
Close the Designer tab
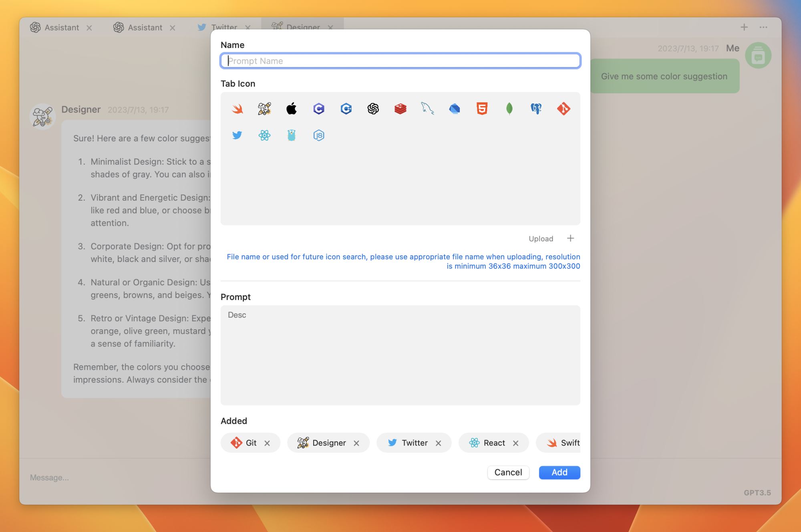pos(330,27)
